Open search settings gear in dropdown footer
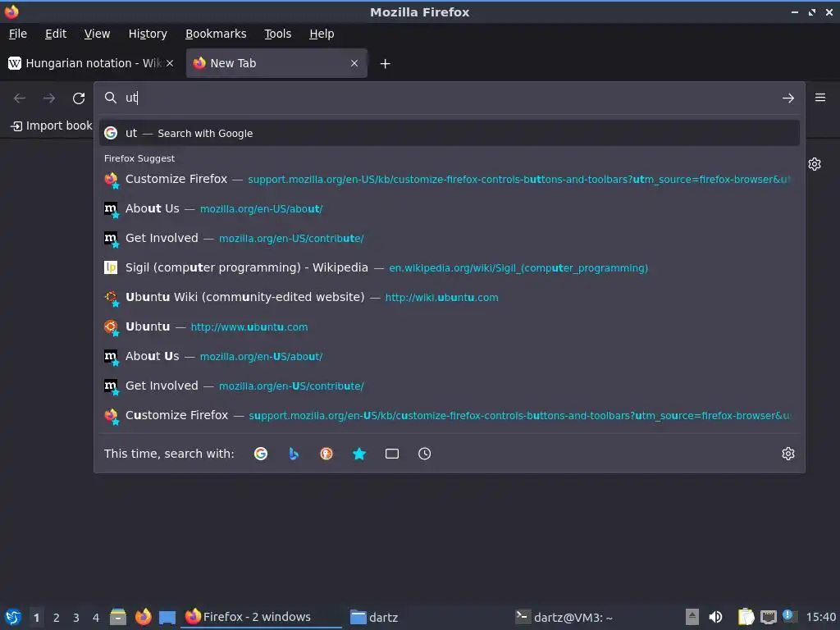Image resolution: width=840 pixels, height=630 pixels. 788,454
